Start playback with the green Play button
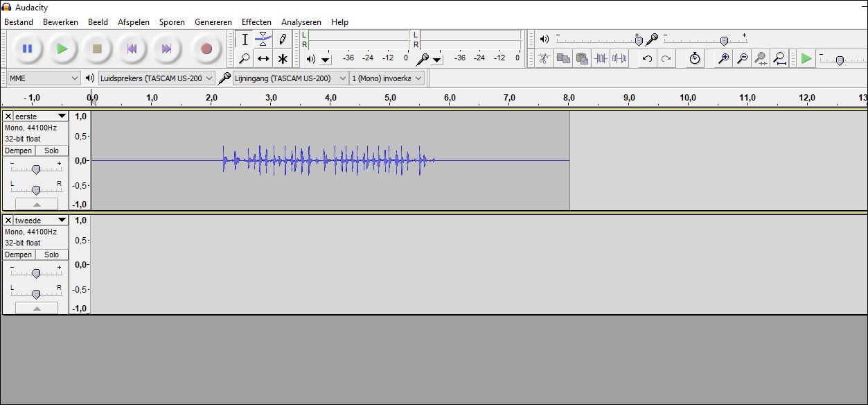 62,49
